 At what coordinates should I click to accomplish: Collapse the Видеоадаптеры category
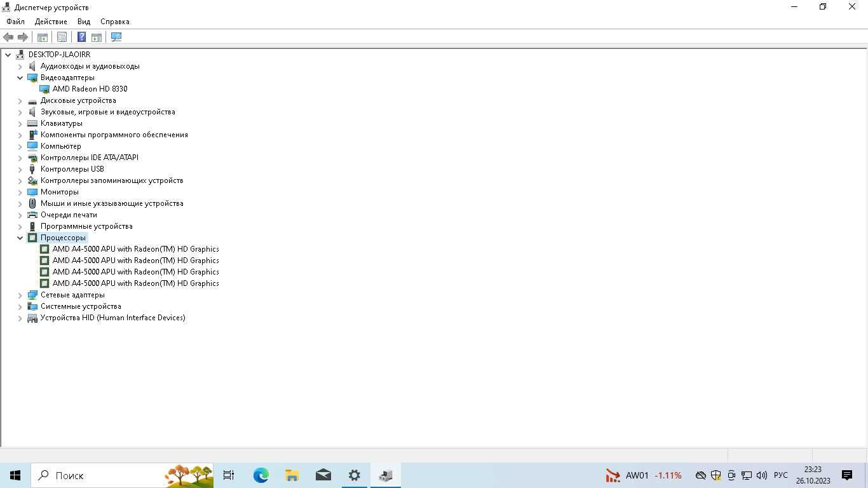[20, 78]
